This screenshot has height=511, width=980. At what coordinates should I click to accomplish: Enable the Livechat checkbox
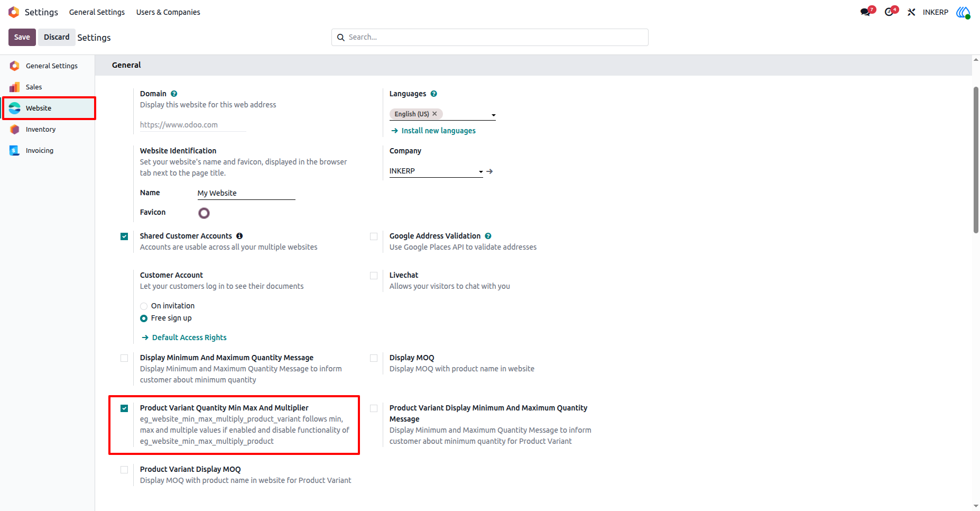point(374,276)
